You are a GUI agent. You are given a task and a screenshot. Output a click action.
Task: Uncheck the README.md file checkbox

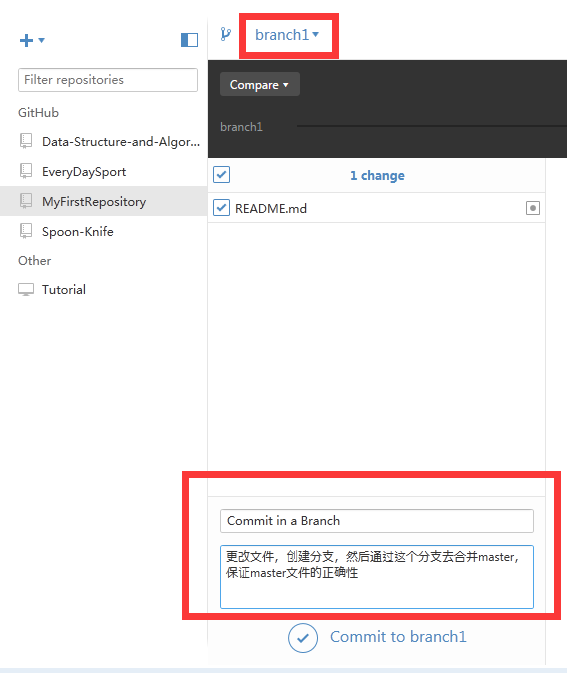click(221, 208)
